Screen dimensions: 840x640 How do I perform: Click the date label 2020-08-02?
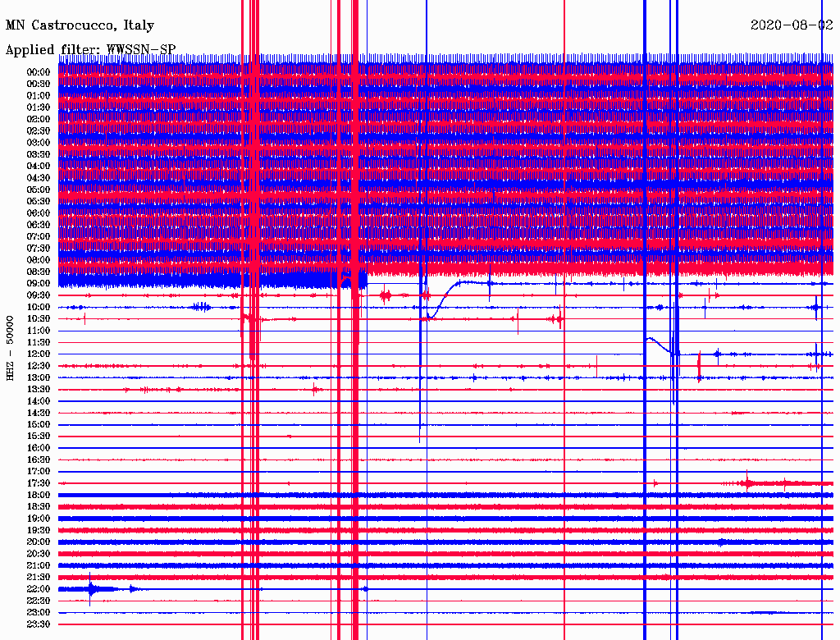click(792, 25)
